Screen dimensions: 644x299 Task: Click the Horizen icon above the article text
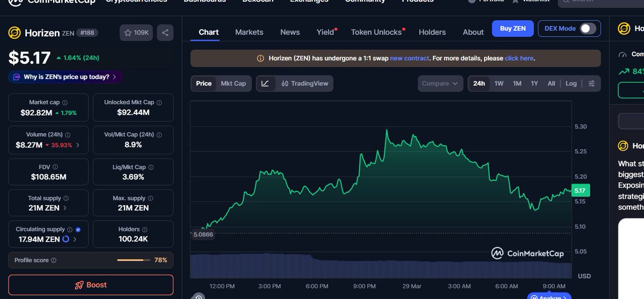point(623,146)
